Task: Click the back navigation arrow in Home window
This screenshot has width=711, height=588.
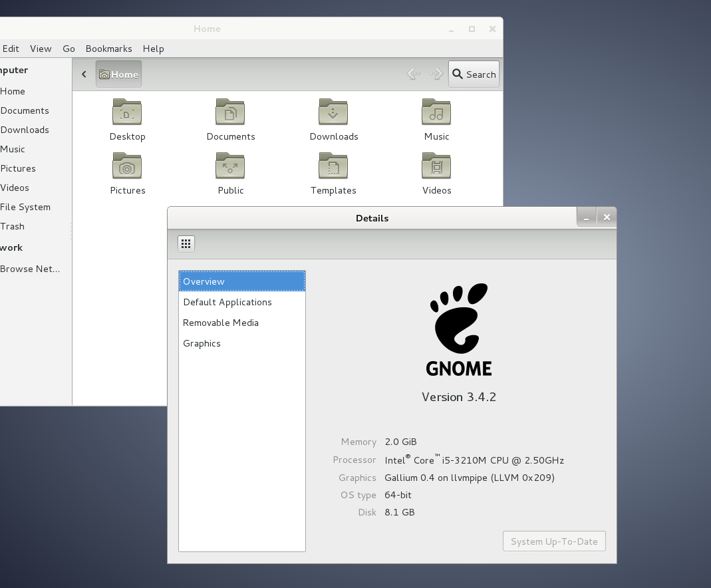Action: 414,74
